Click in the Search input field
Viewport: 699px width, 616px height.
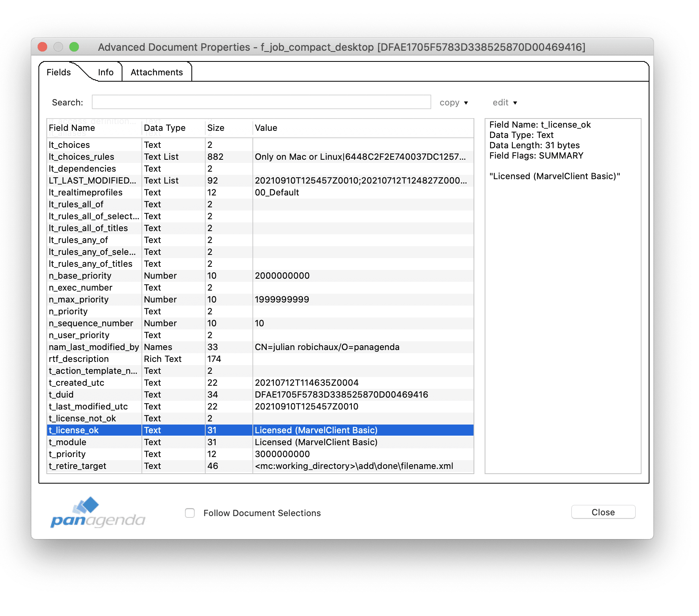[x=261, y=102]
